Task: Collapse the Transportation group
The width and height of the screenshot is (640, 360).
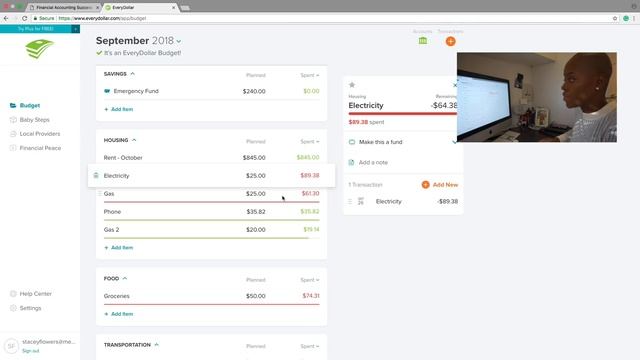Action: coord(156,345)
